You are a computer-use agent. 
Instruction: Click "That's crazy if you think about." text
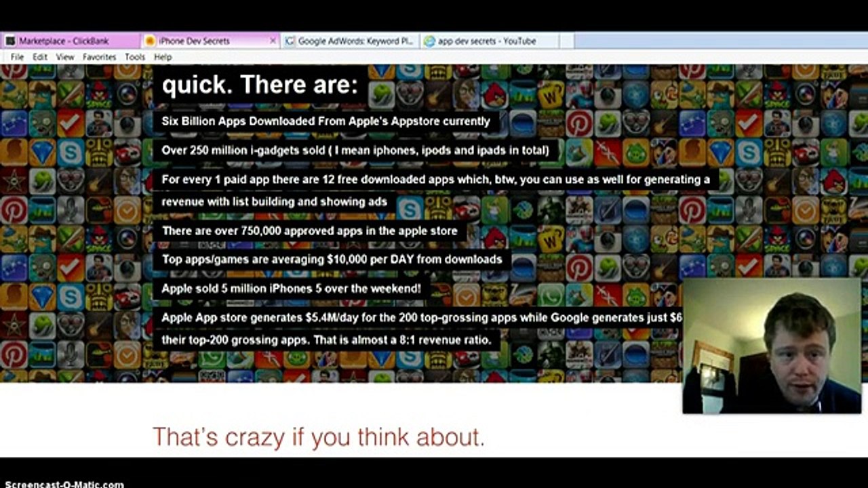(319, 437)
